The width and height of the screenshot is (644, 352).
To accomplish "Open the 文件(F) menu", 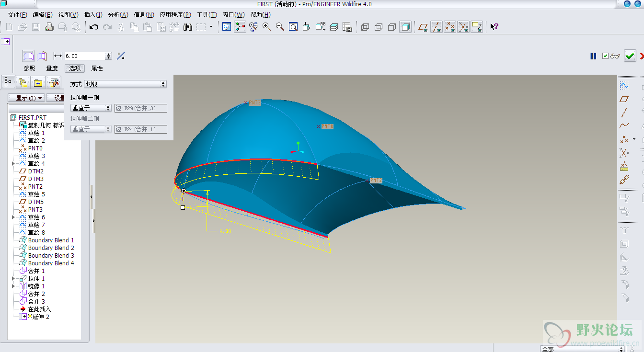I will point(18,15).
